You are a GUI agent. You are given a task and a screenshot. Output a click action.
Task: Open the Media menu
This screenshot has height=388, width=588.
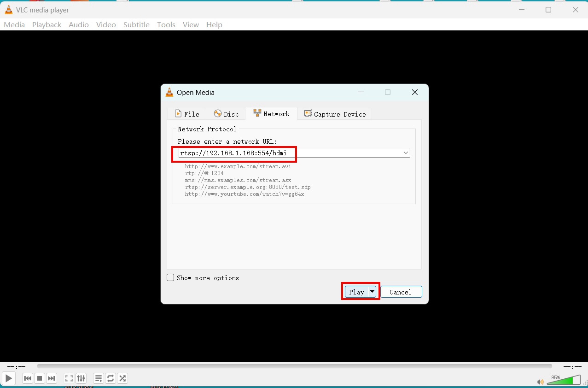(14, 24)
